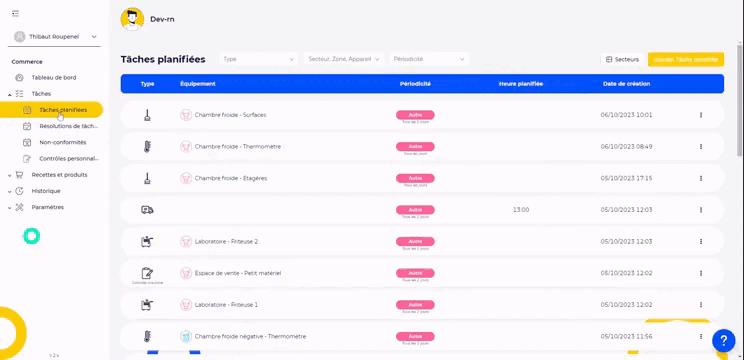Click the delivery truck task type icon
The image size is (744, 360).
tap(147, 210)
